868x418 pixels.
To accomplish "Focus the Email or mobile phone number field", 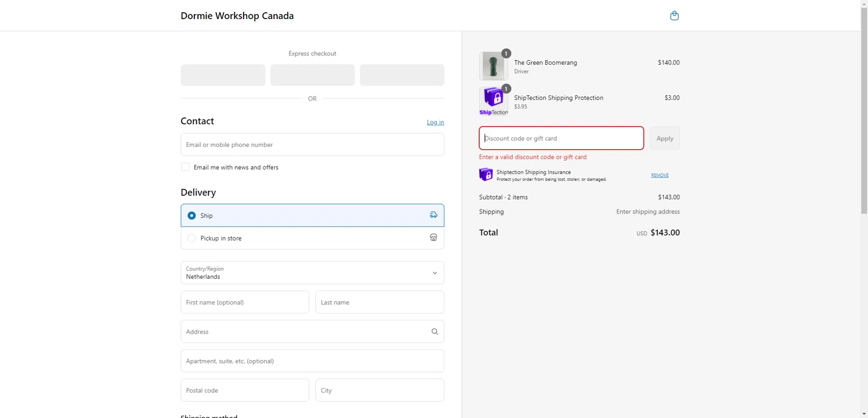I will click(312, 145).
